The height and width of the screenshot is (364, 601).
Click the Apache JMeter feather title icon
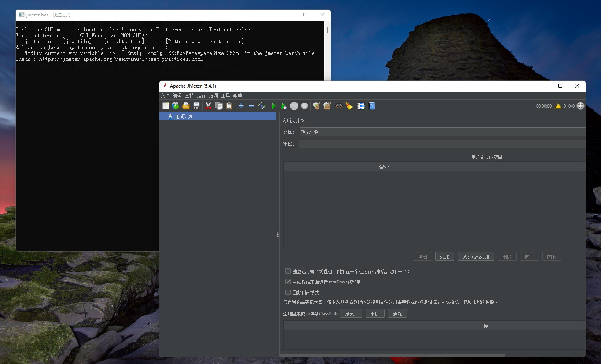[x=165, y=86]
